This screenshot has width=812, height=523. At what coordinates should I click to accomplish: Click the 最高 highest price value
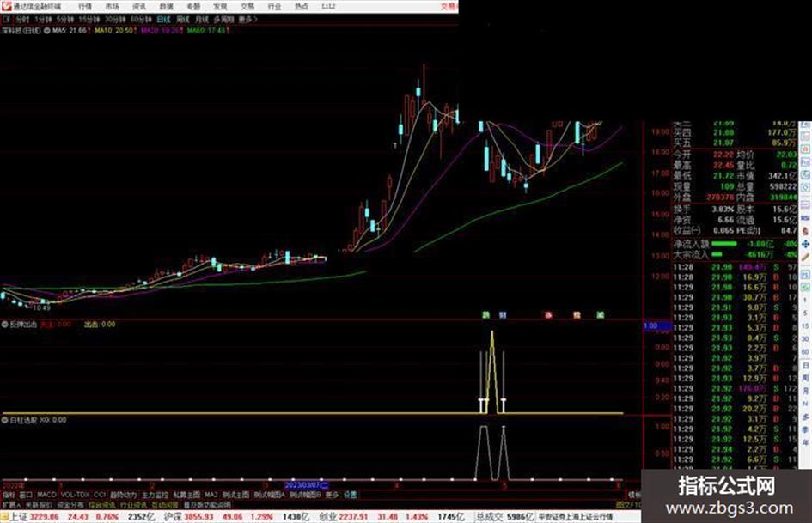[x=723, y=165]
